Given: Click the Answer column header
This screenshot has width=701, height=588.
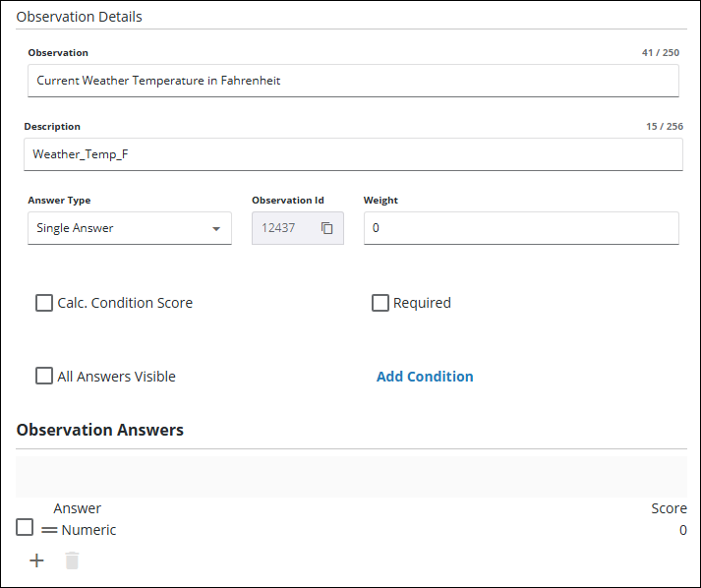Looking at the screenshot, I should (x=78, y=508).
